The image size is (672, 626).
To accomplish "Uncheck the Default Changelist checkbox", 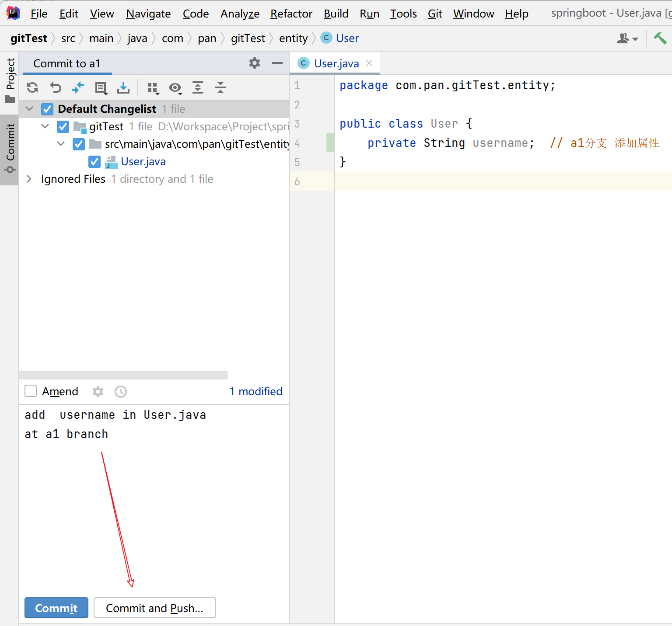I will pos(47,109).
